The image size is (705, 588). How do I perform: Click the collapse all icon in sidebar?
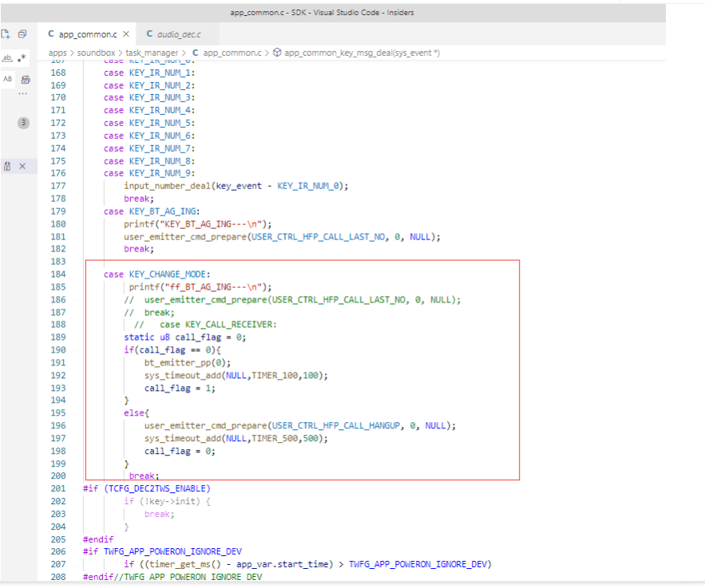tap(22, 34)
